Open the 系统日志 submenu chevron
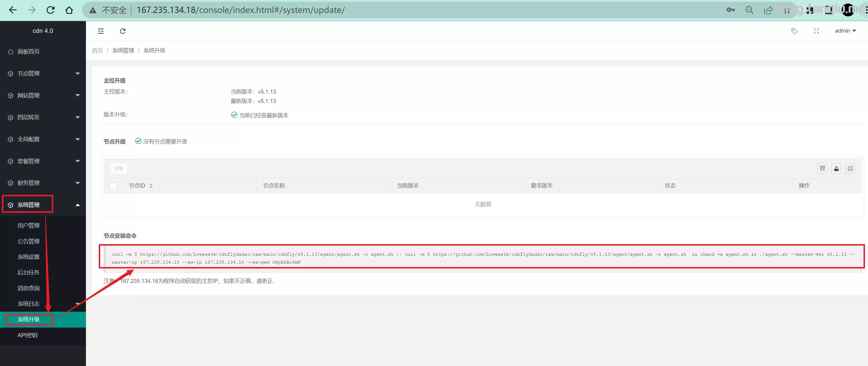The width and height of the screenshot is (868, 366). point(77,303)
